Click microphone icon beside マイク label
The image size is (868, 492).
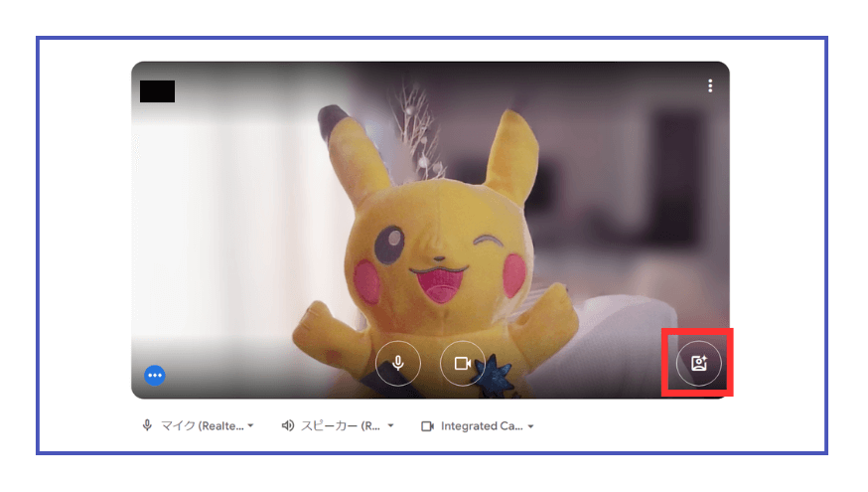tap(147, 425)
